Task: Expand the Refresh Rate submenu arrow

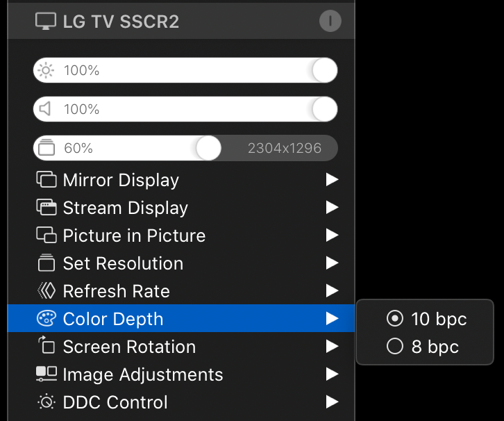Action: click(x=332, y=291)
